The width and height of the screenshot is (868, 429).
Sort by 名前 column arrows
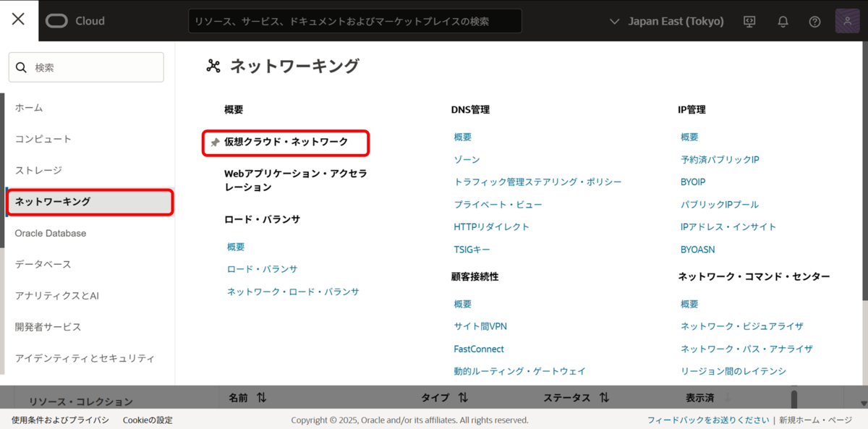[x=261, y=398]
